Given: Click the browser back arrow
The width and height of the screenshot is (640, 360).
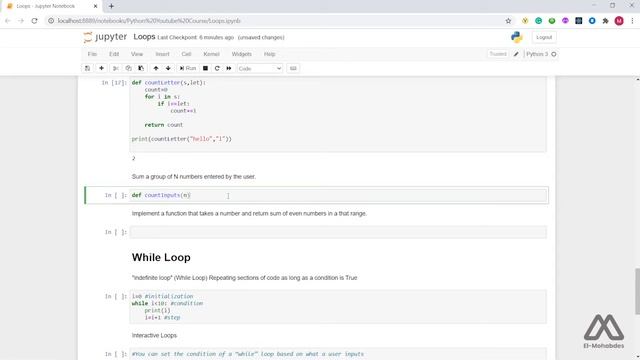Looking at the screenshot, I should (8, 21).
